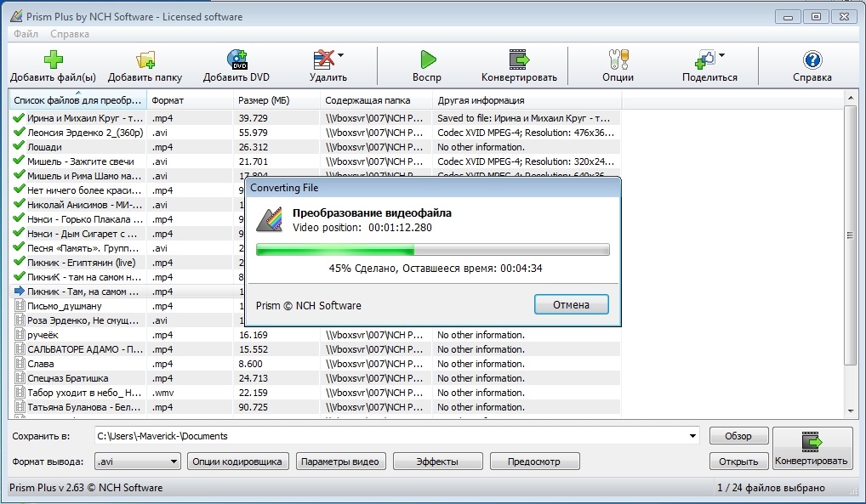Click the file list vertical scrollbar
This screenshot has height=504, width=866.
[x=850, y=235]
